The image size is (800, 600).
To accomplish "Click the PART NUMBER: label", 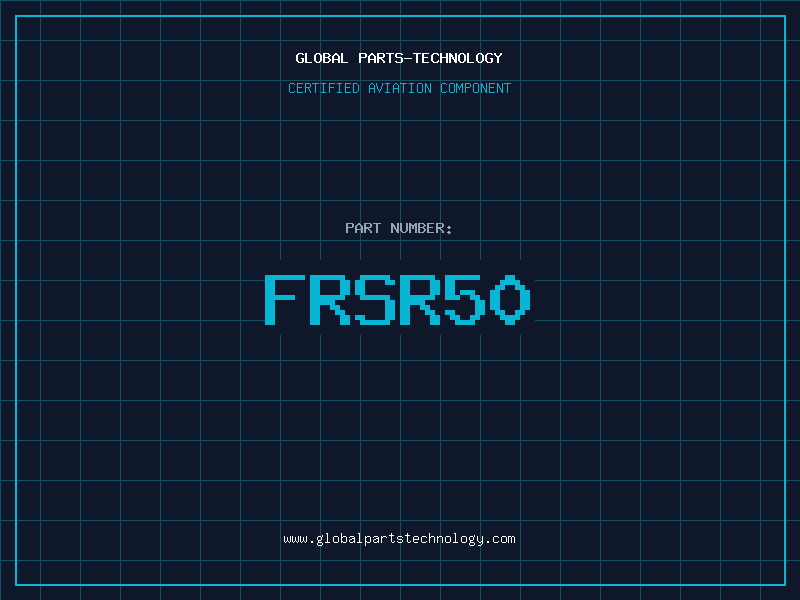I will [399, 228].
